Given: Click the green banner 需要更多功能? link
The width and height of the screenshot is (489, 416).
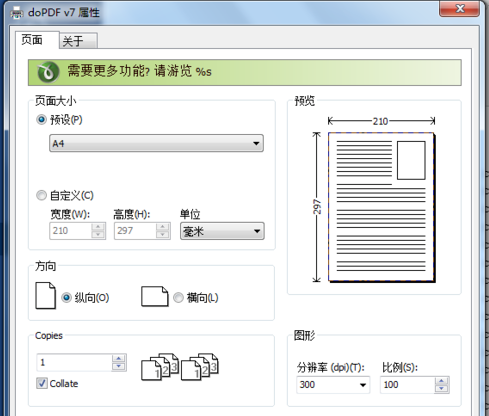Looking at the screenshot, I should coord(245,72).
